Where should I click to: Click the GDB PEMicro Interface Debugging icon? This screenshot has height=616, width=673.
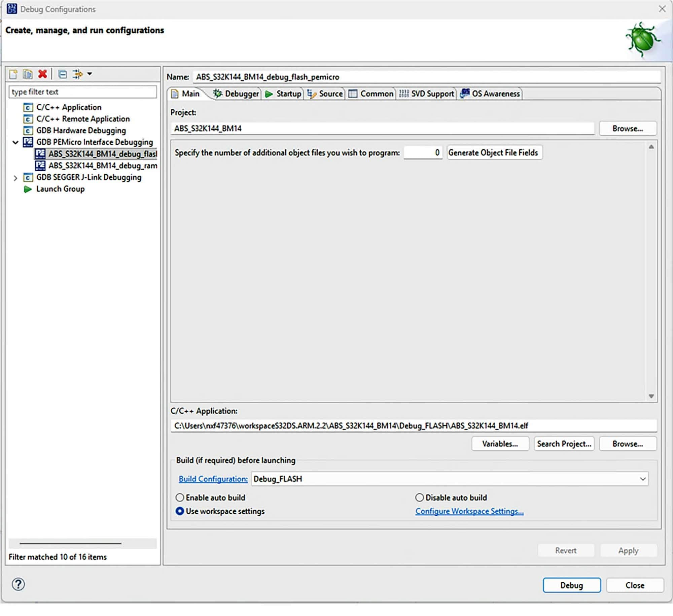(28, 142)
